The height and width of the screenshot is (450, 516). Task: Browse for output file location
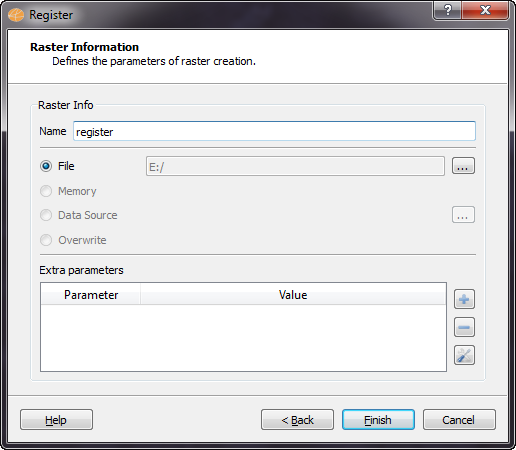point(463,166)
